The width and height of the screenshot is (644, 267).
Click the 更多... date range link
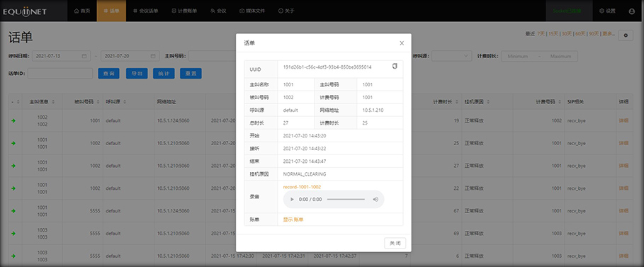point(609,34)
